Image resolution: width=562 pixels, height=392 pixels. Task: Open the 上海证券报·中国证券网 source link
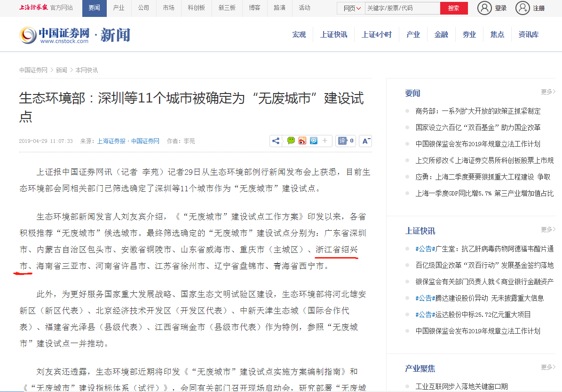(128, 141)
